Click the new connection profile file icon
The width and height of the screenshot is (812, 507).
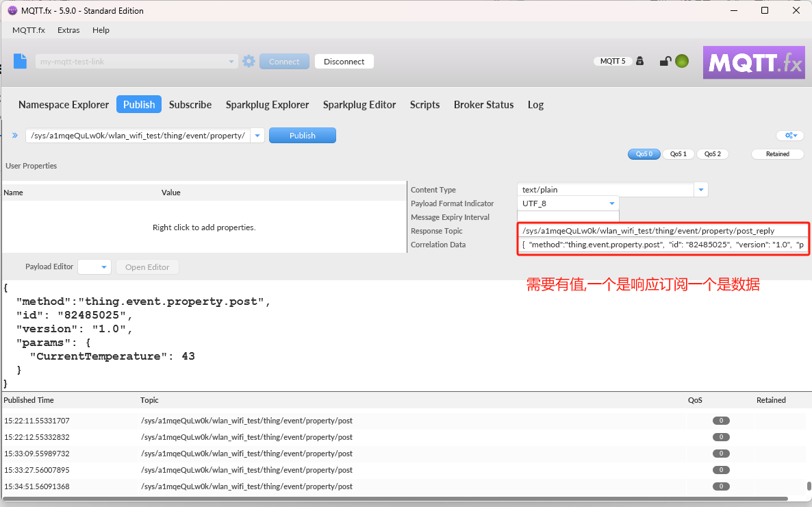tap(20, 61)
